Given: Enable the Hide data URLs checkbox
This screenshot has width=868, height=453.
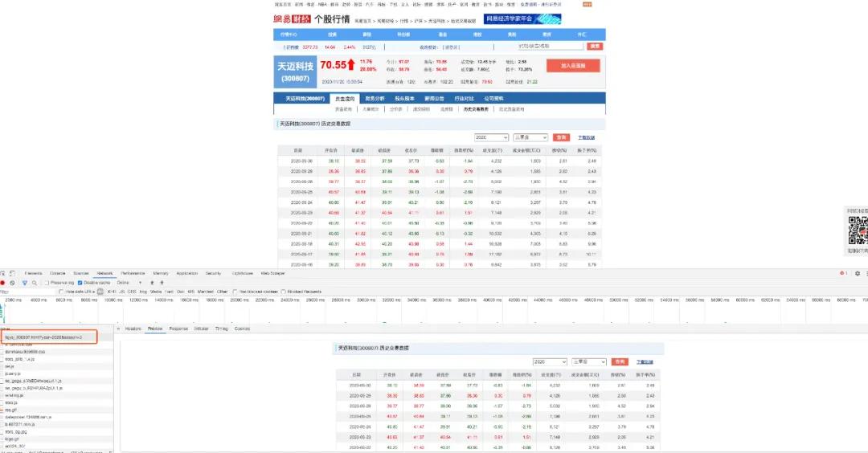Looking at the screenshot, I should coord(61,292).
